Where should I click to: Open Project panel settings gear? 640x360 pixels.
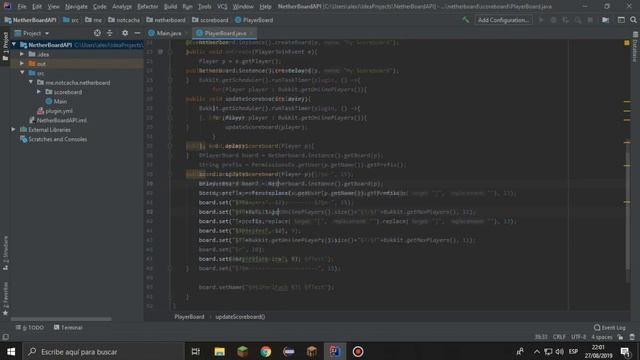125,33
